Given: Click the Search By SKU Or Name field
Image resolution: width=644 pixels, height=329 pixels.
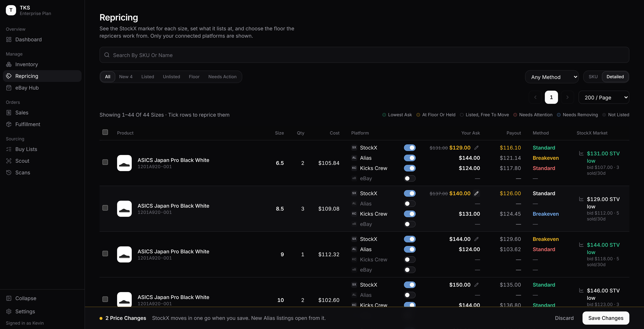Looking at the screenshot, I should pos(364,55).
